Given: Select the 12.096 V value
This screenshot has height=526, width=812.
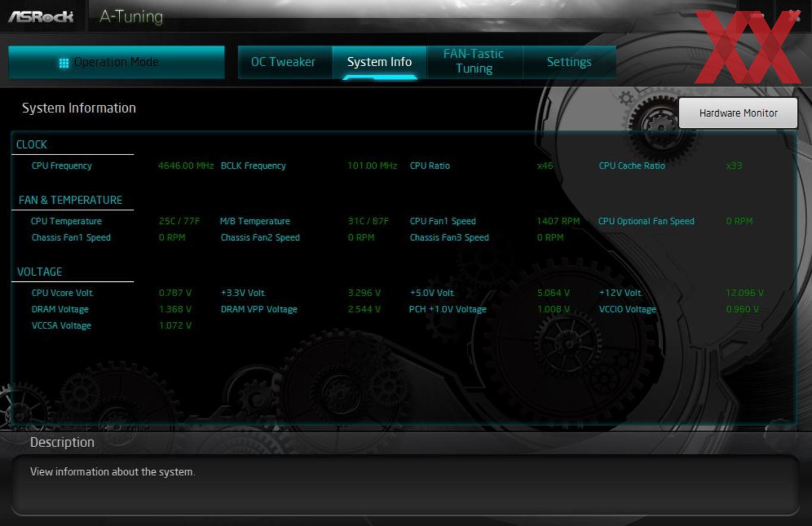Looking at the screenshot, I should tap(745, 293).
